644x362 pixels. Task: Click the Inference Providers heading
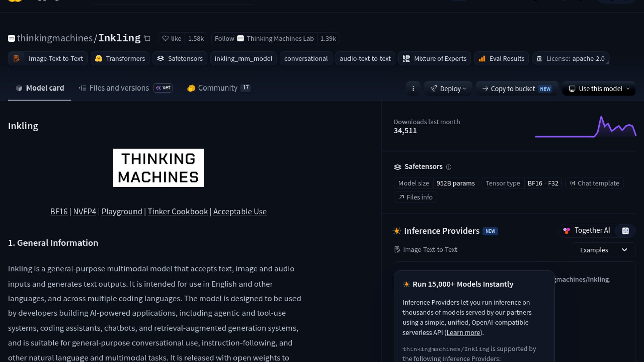pos(441,231)
